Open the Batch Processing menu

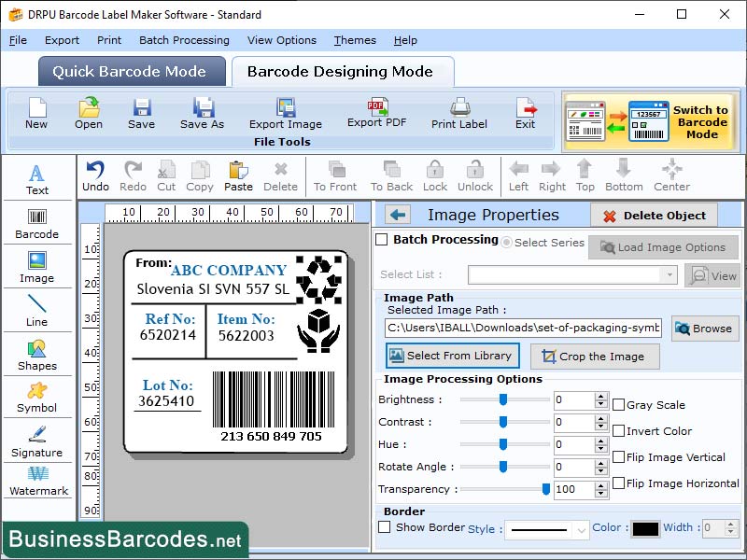[184, 40]
